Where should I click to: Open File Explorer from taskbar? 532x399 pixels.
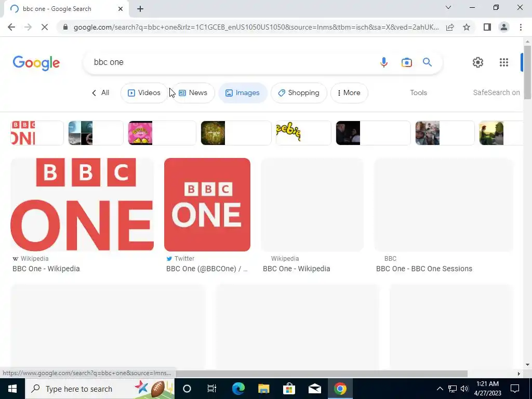click(263, 389)
